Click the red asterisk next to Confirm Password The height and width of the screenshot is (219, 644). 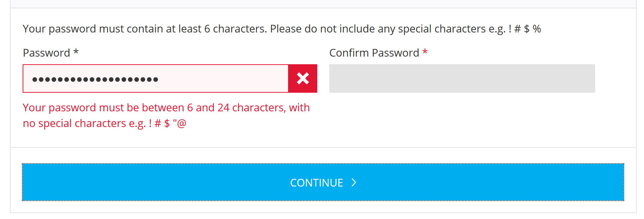click(x=425, y=52)
